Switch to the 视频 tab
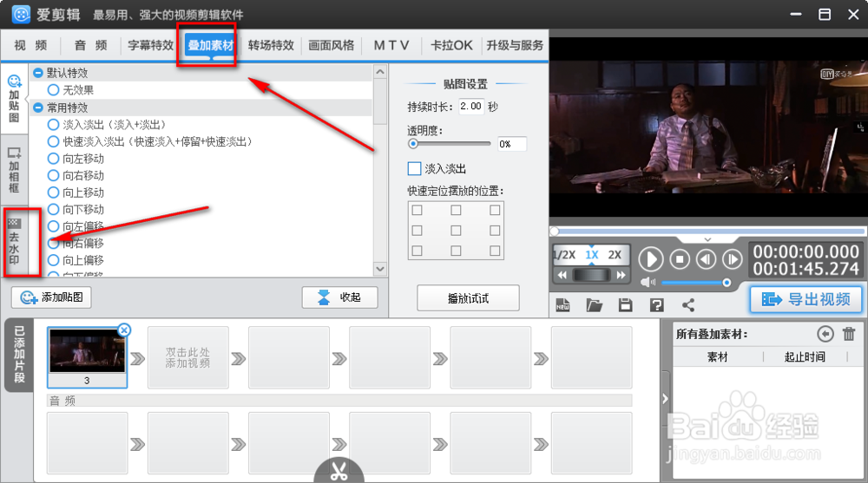Image resolution: width=868 pixels, height=483 pixels. pyautogui.click(x=30, y=45)
